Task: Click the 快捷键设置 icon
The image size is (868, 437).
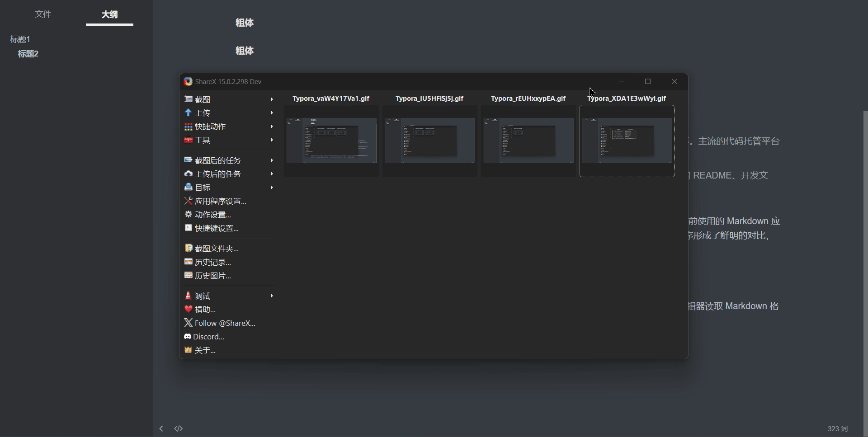Action: point(189,228)
